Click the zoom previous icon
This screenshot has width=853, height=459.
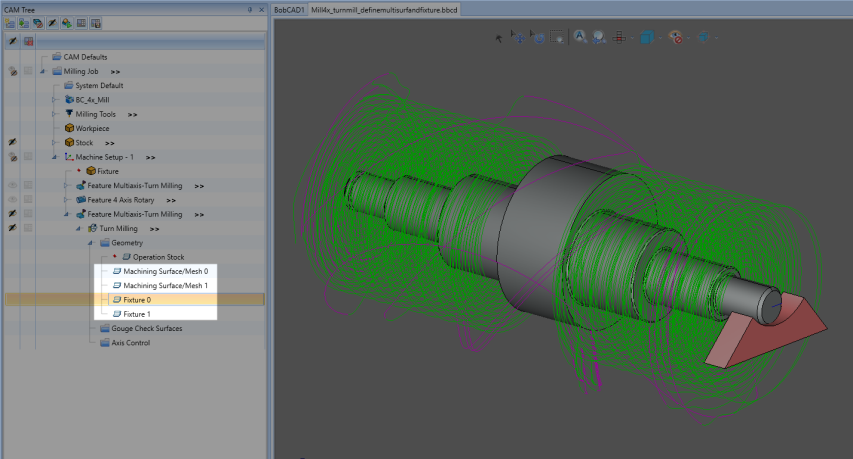click(598, 38)
